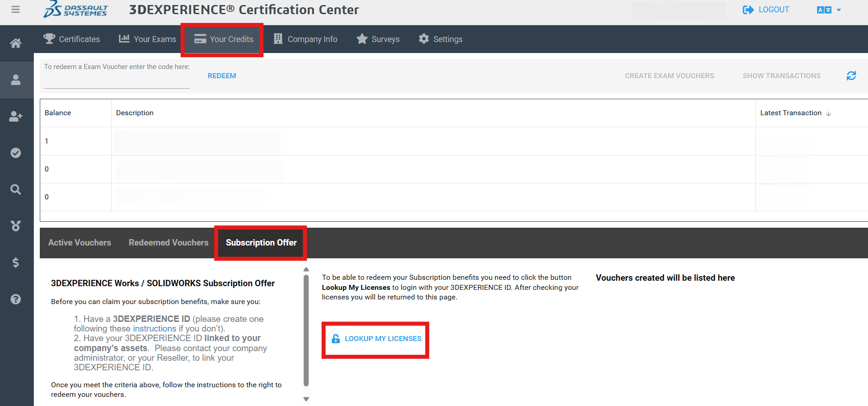Screen dimensions: 868x406
Task: Click the hamburger menu icon
Action: 16,10
